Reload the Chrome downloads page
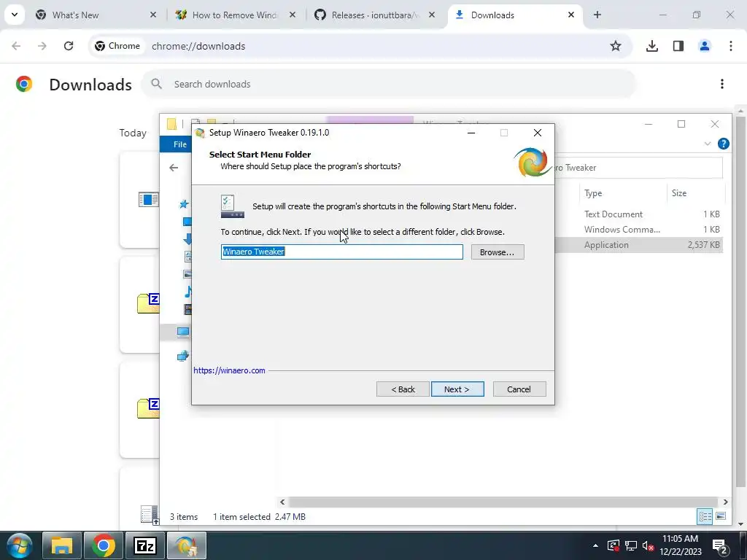The image size is (747, 560). point(69,46)
